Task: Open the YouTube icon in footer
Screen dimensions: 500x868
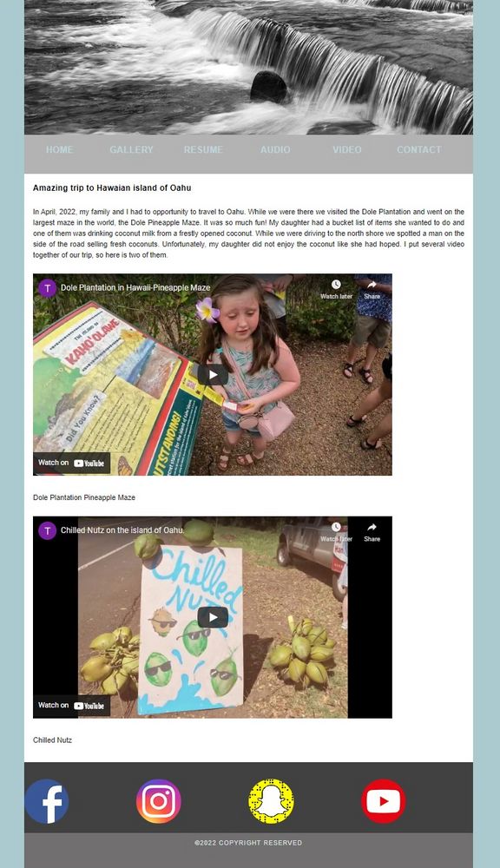Action: [x=383, y=801]
